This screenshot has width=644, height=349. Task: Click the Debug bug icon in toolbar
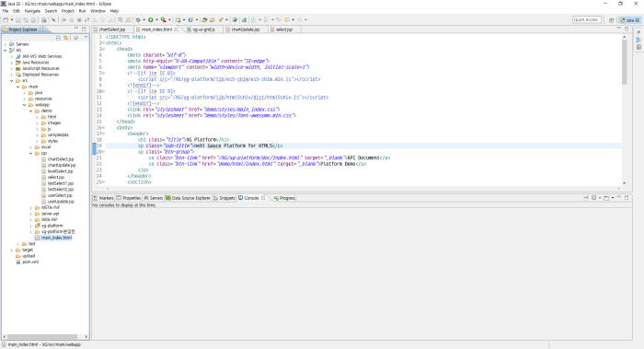click(138, 19)
